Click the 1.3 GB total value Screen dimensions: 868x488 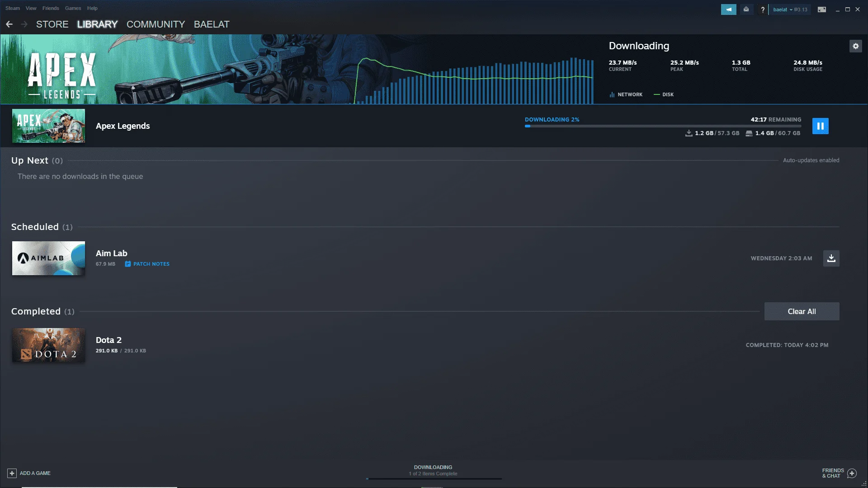pos(741,63)
